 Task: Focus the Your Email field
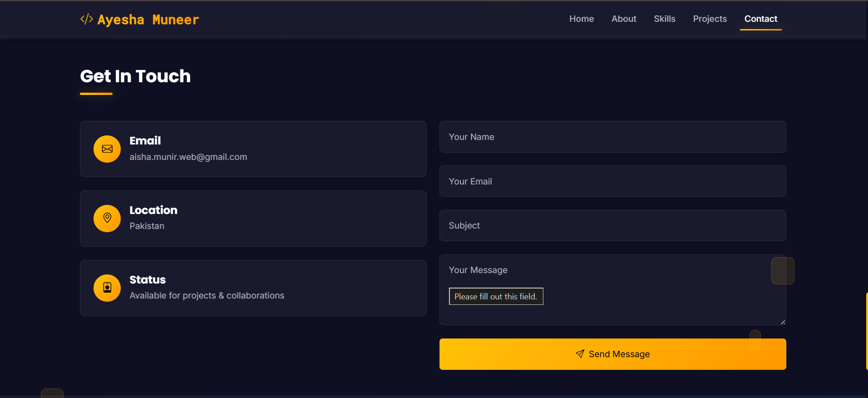(612, 181)
